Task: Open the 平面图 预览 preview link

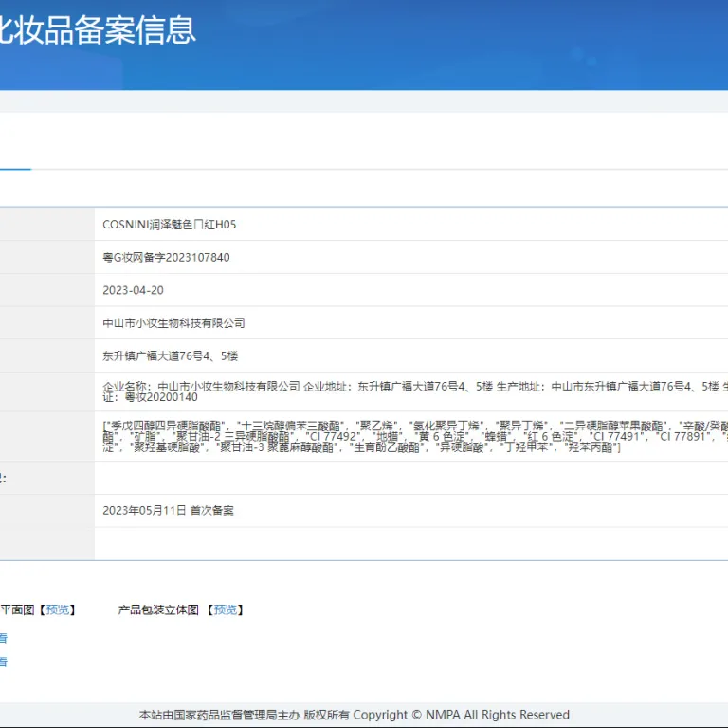Action: [x=58, y=610]
